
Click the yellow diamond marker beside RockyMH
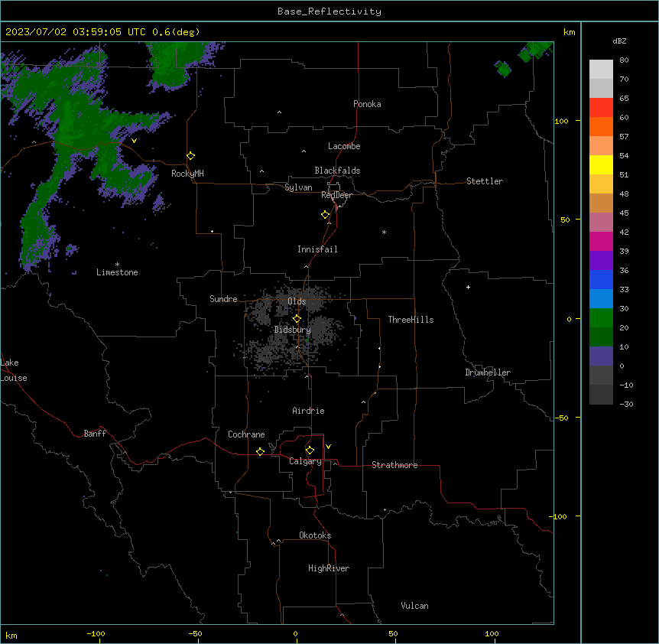click(191, 156)
